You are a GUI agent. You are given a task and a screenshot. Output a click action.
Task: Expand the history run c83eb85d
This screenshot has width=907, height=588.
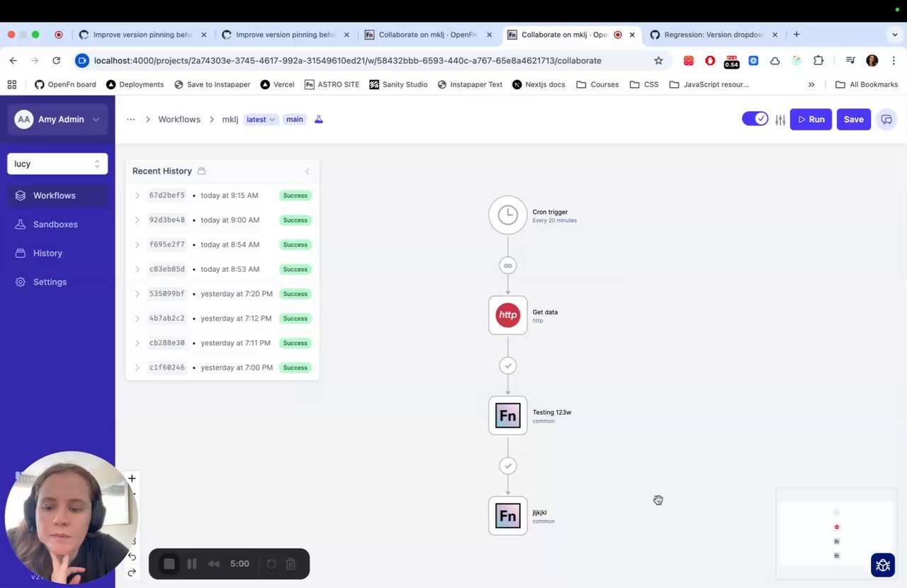click(x=137, y=269)
